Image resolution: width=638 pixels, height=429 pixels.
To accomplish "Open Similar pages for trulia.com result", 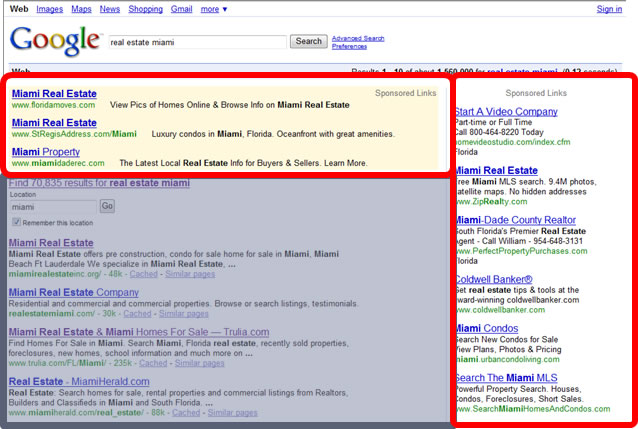I will (x=199, y=363).
